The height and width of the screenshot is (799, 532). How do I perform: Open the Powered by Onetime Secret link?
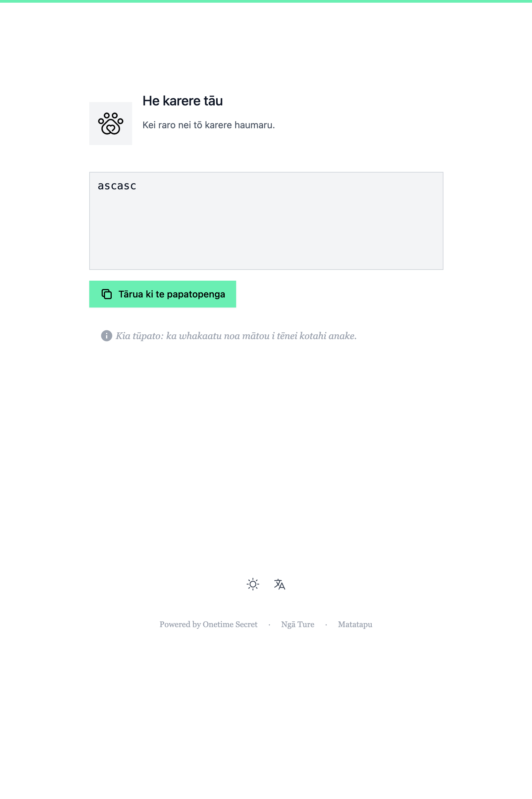point(208,624)
